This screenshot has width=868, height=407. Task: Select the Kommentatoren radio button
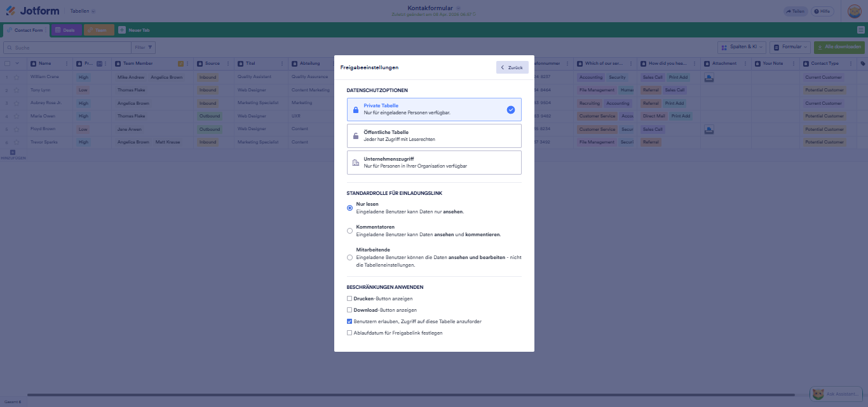pos(349,230)
